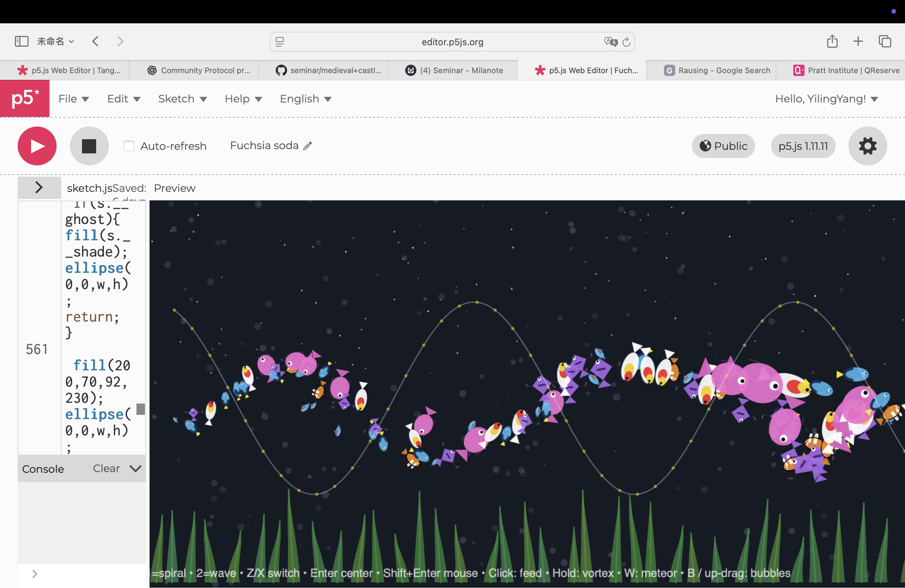This screenshot has width=905, height=588.
Task: Collapse the console with chevron arrow
Action: coord(135,468)
